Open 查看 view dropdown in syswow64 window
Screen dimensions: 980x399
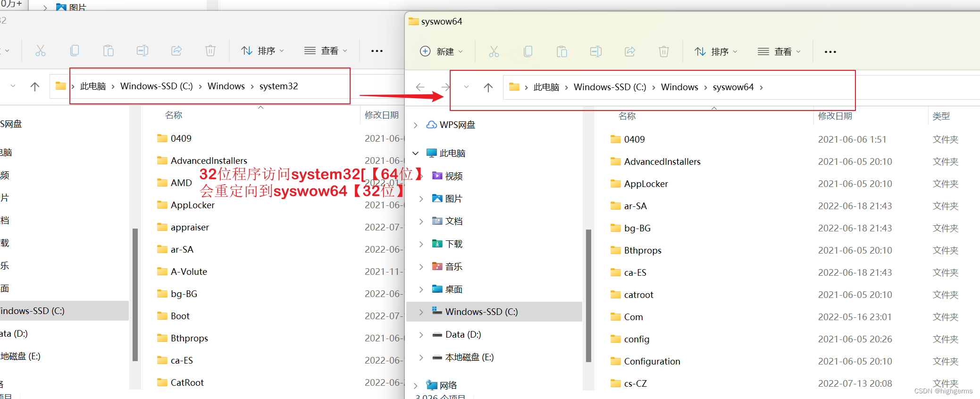click(x=779, y=51)
